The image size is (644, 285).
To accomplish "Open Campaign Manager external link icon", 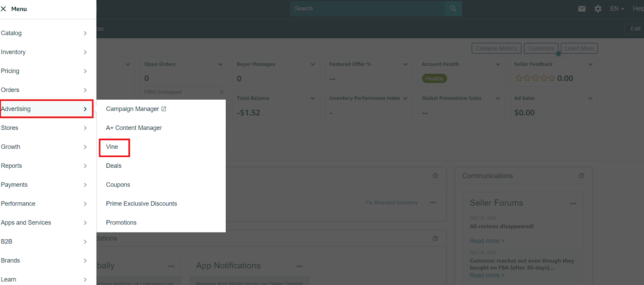I will pos(164,109).
